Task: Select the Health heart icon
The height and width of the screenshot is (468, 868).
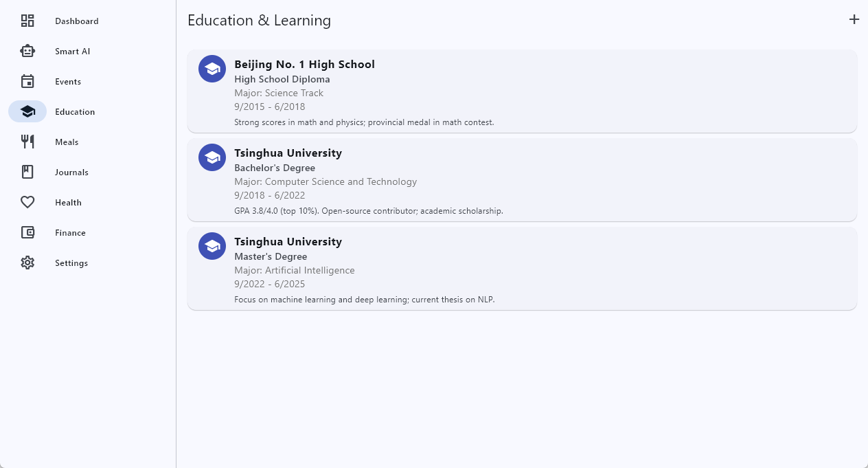Action: pos(27,202)
